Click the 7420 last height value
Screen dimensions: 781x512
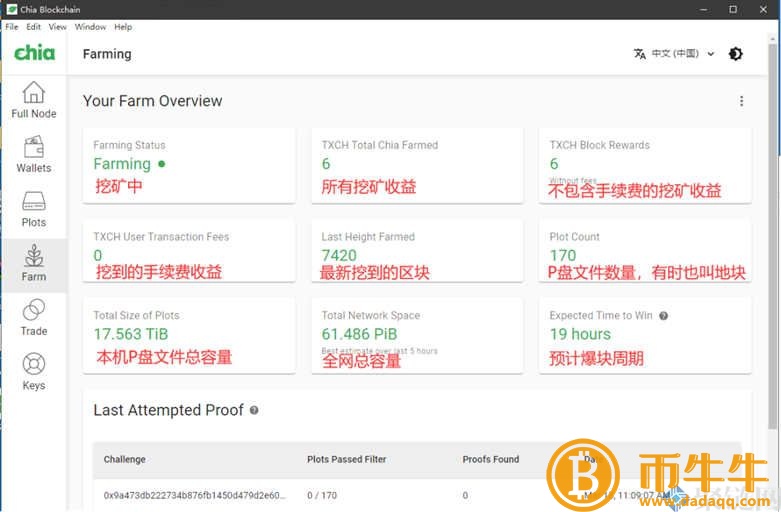339,256
